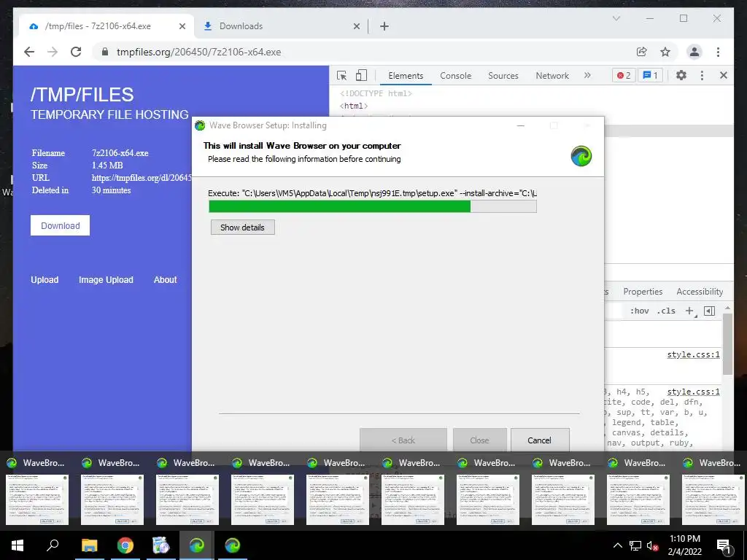The height and width of the screenshot is (560, 747).
Task: Open DevTools settings gear
Action: [681, 75]
